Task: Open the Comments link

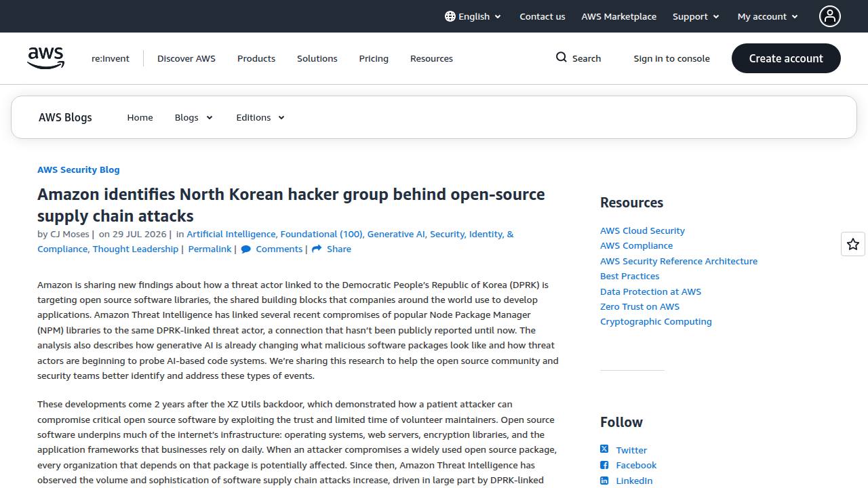Action: point(279,249)
